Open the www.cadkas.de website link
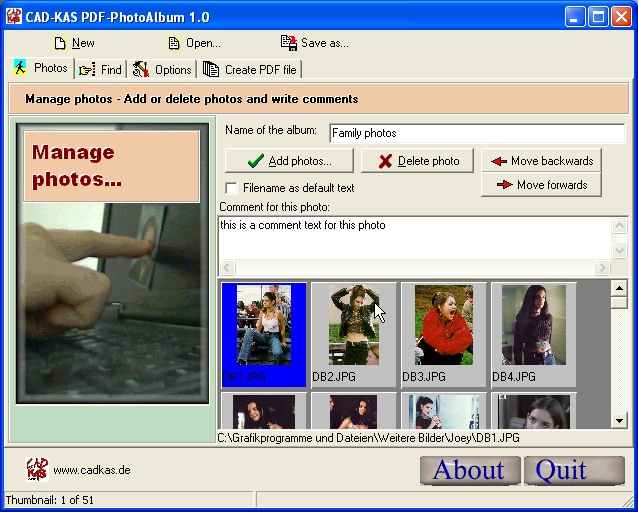 92,470
